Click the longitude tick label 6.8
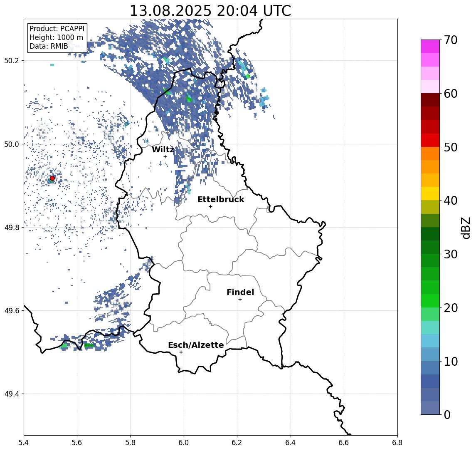 pyautogui.click(x=397, y=443)
